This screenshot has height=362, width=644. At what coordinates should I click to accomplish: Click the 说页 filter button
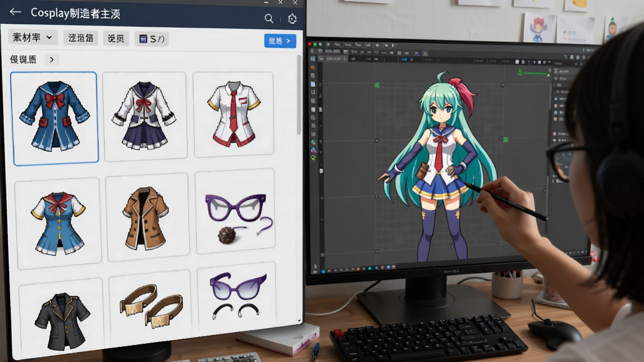(x=116, y=38)
